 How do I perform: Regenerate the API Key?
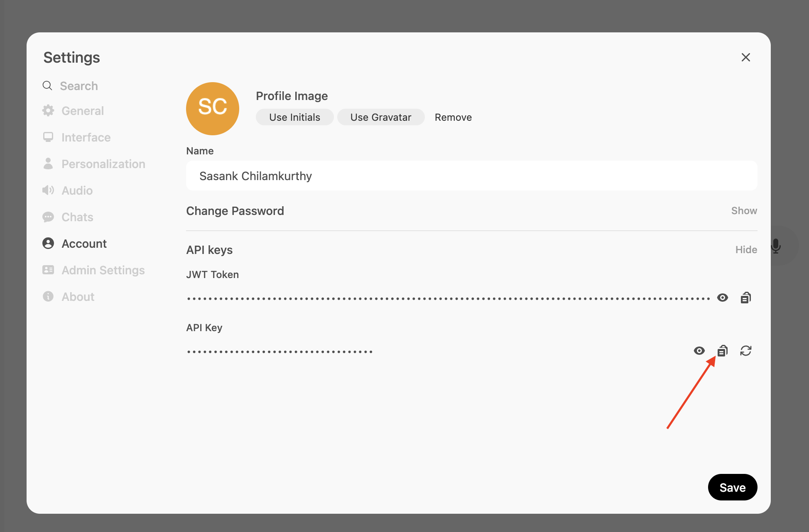746,351
